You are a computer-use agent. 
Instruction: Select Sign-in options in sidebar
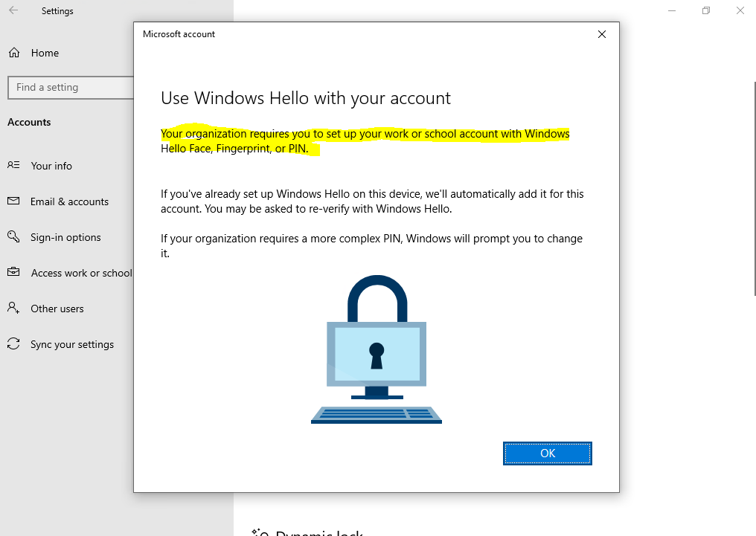click(65, 237)
